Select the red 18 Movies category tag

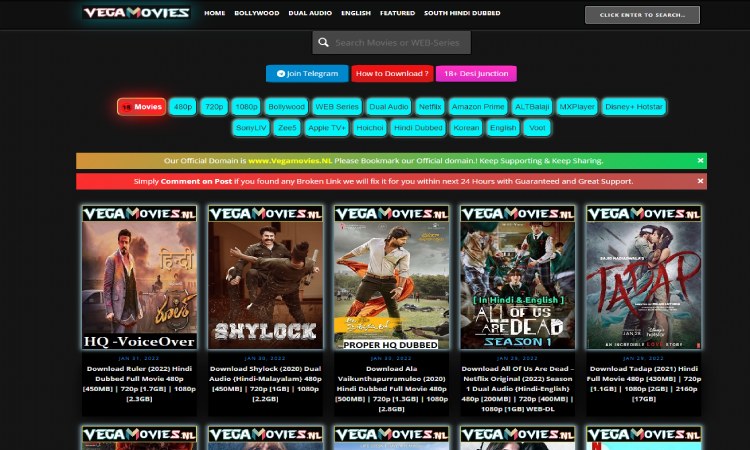(x=142, y=107)
